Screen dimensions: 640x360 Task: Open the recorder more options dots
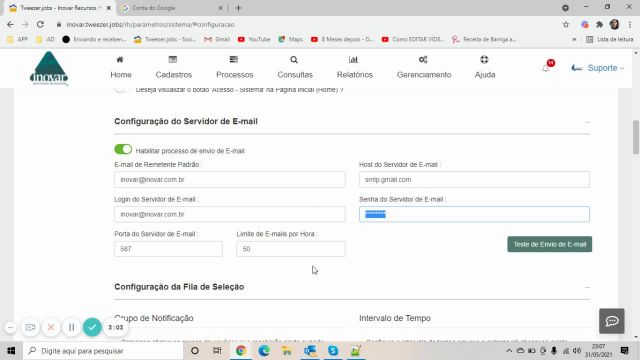[10, 327]
